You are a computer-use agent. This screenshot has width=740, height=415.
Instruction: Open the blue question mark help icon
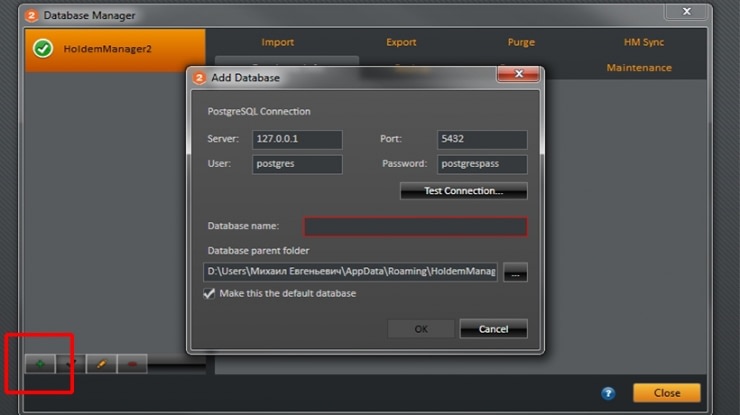point(608,393)
